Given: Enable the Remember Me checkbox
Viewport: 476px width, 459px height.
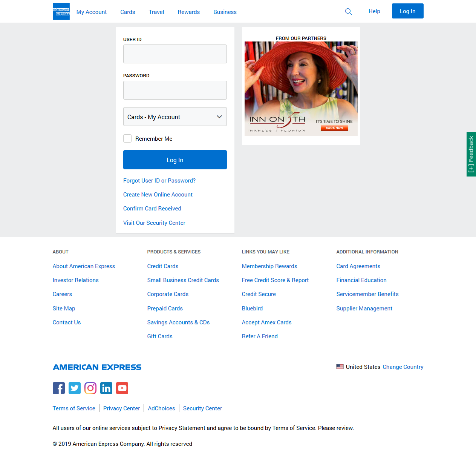Looking at the screenshot, I should tap(127, 138).
